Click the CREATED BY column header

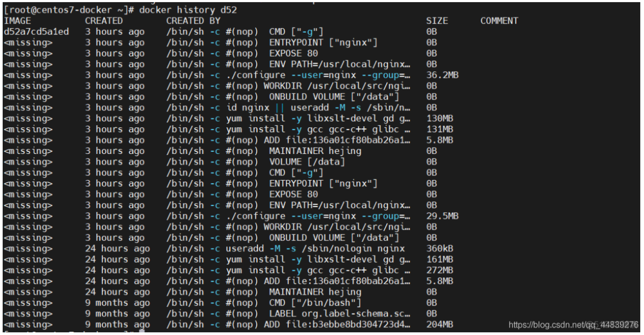tap(193, 21)
